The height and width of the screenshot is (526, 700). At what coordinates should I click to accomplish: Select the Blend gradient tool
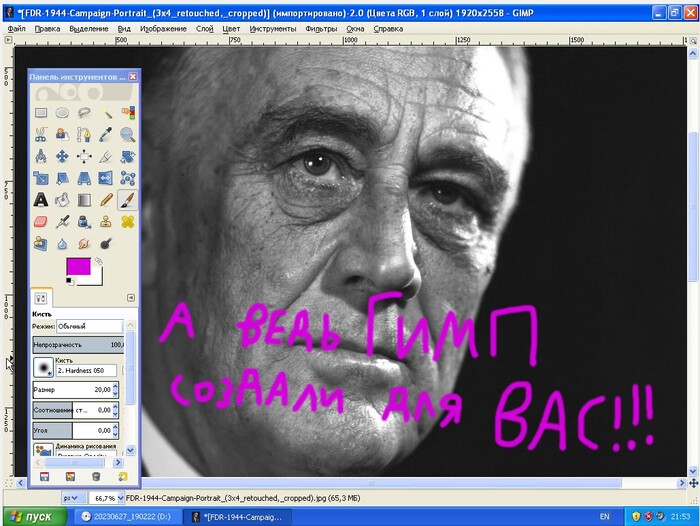coord(84,200)
